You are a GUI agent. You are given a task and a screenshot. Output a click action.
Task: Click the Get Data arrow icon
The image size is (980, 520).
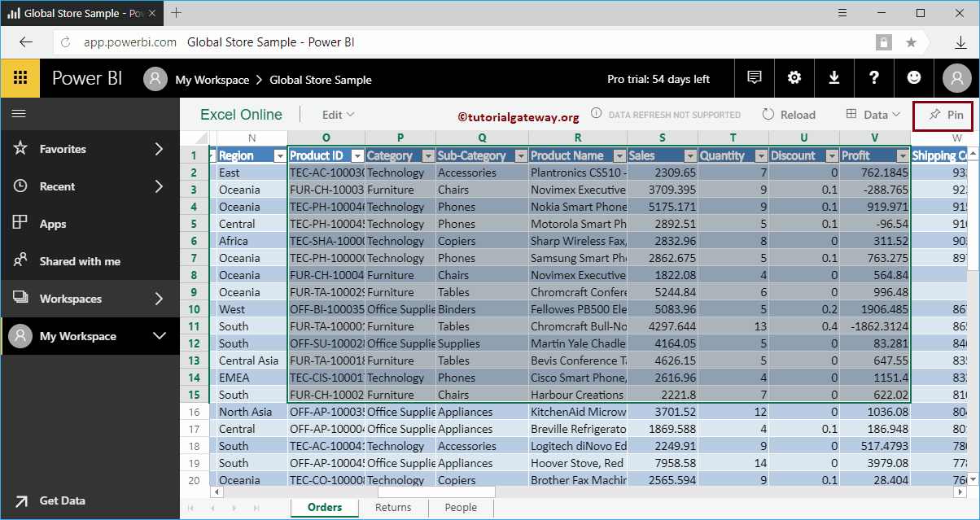click(21, 501)
